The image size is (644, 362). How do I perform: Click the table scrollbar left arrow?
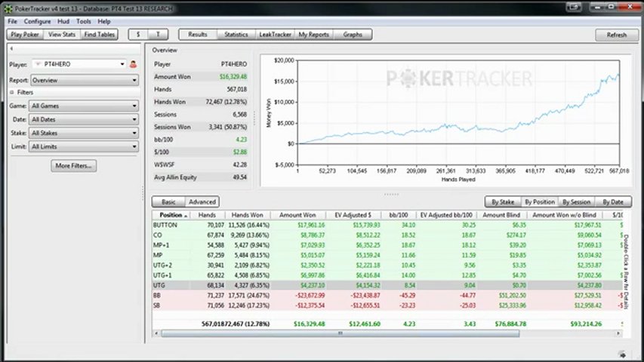(156, 333)
